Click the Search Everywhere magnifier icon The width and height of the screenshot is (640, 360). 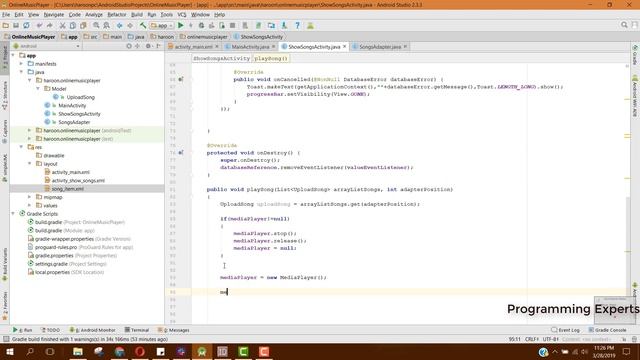tap(624, 25)
